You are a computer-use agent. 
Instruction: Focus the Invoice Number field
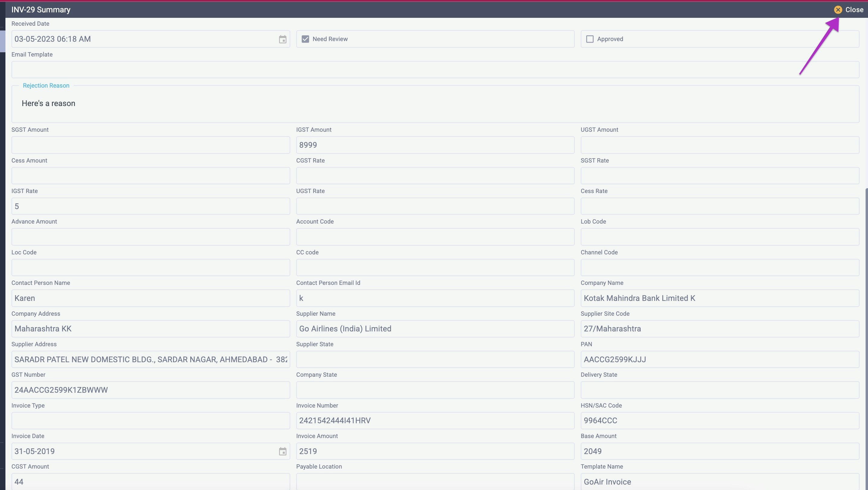(435, 421)
